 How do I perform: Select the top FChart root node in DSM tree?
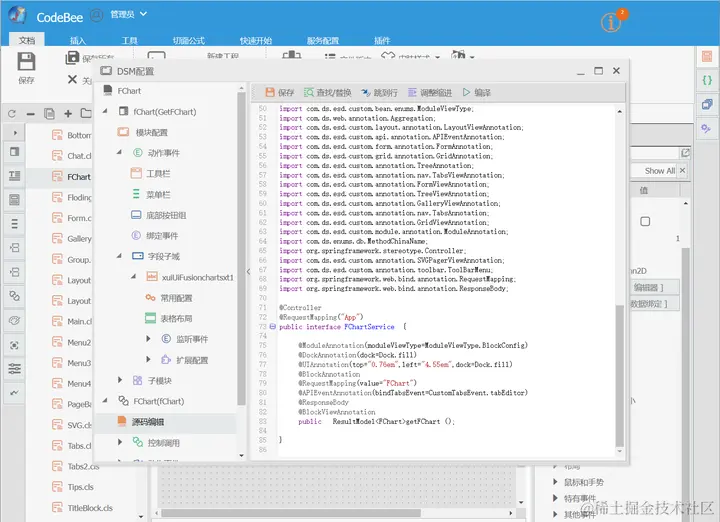pyautogui.click(x=129, y=91)
